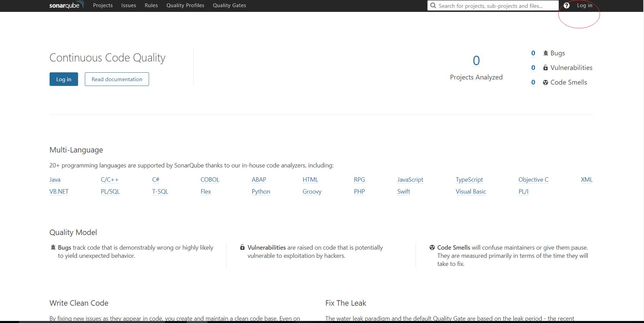Click the Fix The Leak heading
This screenshot has width=644, height=323.
click(346, 303)
